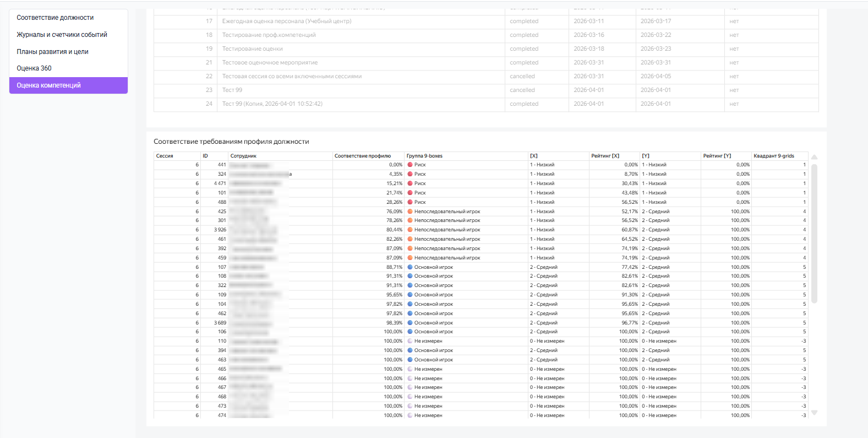Image resolution: width=868 pixels, height=438 pixels.
Task: Click the red Риск dot for ID 441
Action: 410,165
